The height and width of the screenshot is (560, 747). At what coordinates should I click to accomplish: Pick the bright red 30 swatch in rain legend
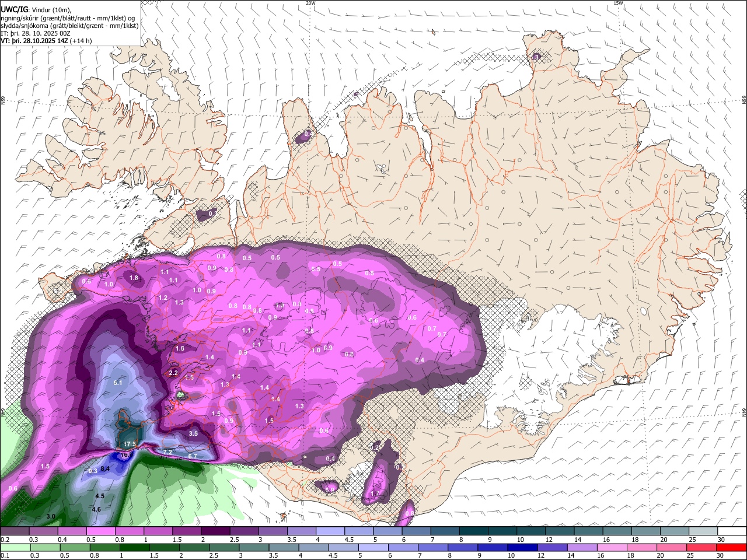pyautogui.click(x=731, y=547)
